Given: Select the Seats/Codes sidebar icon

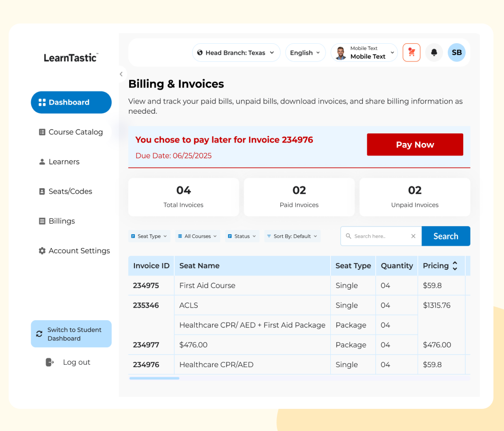Looking at the screenshot, I should 43,191.
